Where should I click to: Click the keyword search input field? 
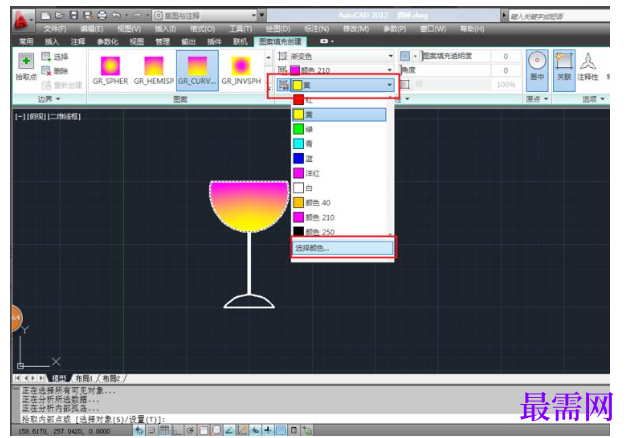[x=559, y=16]
